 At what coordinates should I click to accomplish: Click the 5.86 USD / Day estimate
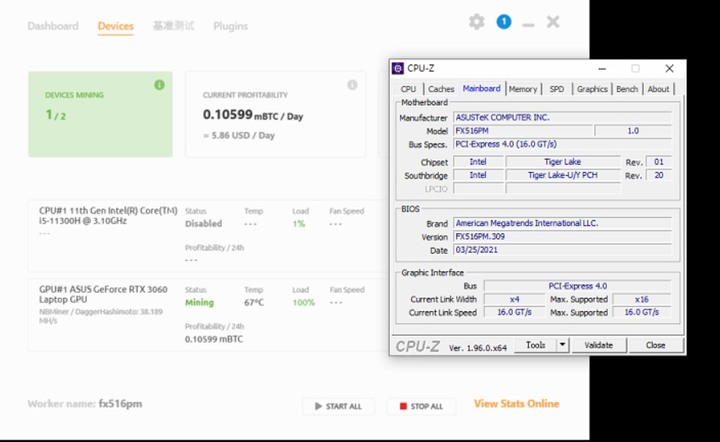coord(239,135)
